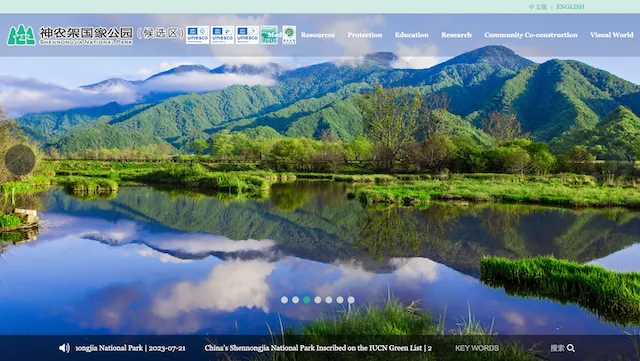Image resolution: width=640 pixels, height=361 pixels.
Task: Click the leftmost UNESCO badge
Action: tap(198, 35)
